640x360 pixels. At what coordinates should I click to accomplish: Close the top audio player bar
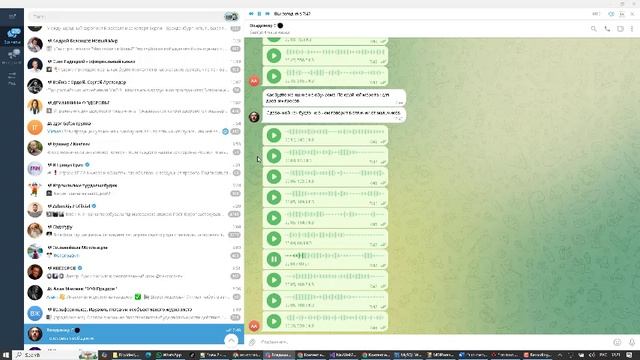point(632,14)
